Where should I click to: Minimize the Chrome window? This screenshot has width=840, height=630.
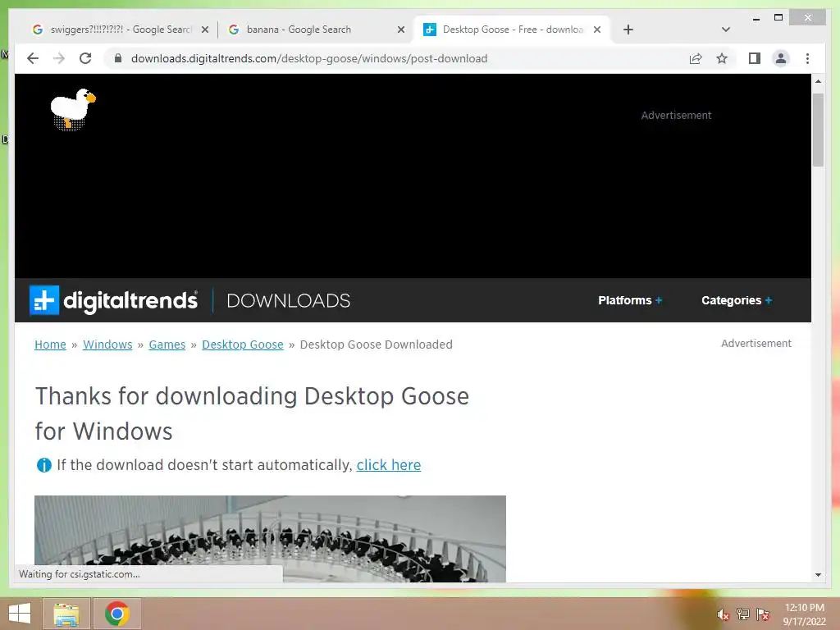(756, 18)
